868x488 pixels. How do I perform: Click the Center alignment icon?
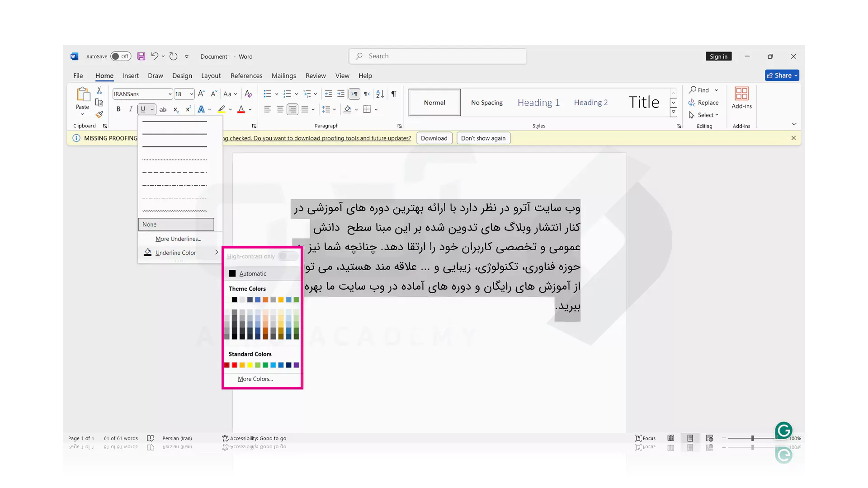[280, 109]
